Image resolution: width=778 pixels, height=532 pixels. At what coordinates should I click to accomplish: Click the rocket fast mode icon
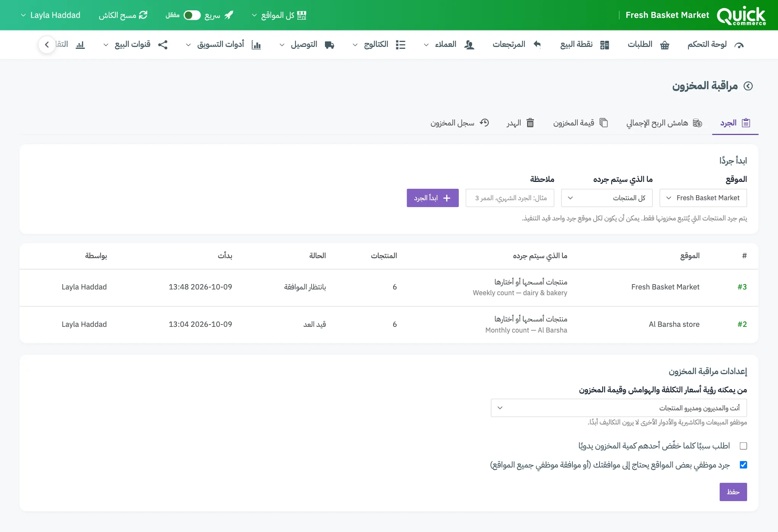229,15
